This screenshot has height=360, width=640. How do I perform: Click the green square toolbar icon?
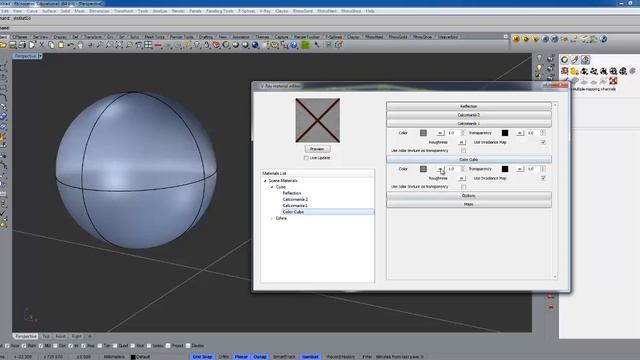(305, 45)
